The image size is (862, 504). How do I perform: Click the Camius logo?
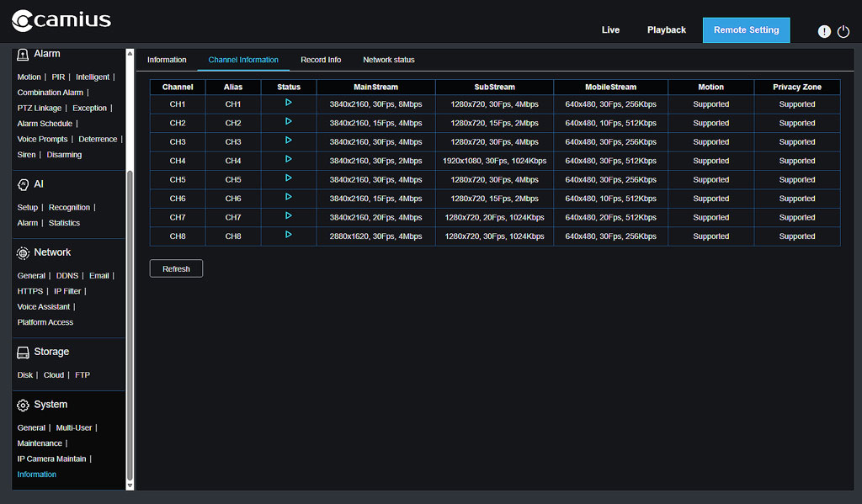pos(61,20)
